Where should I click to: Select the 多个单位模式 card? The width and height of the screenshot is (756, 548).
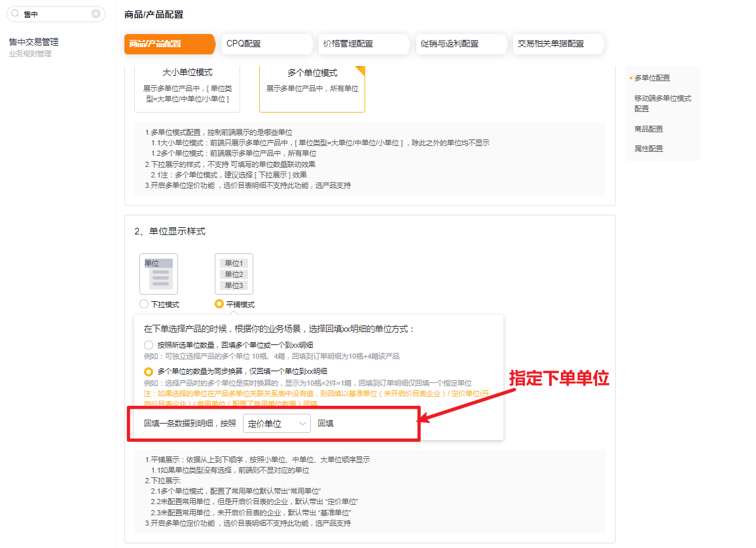pos(312,88)
